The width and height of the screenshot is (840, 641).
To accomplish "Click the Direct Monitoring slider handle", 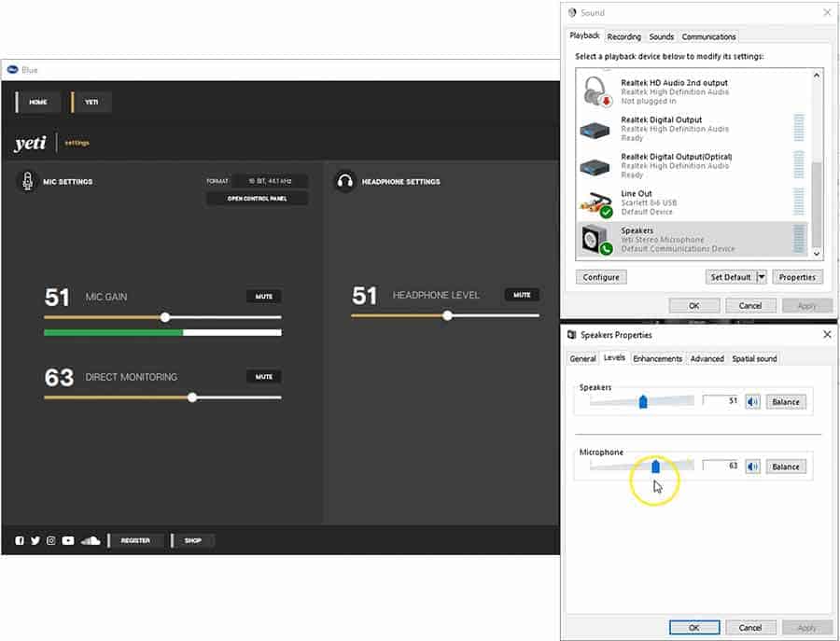I will coord(192,397).
